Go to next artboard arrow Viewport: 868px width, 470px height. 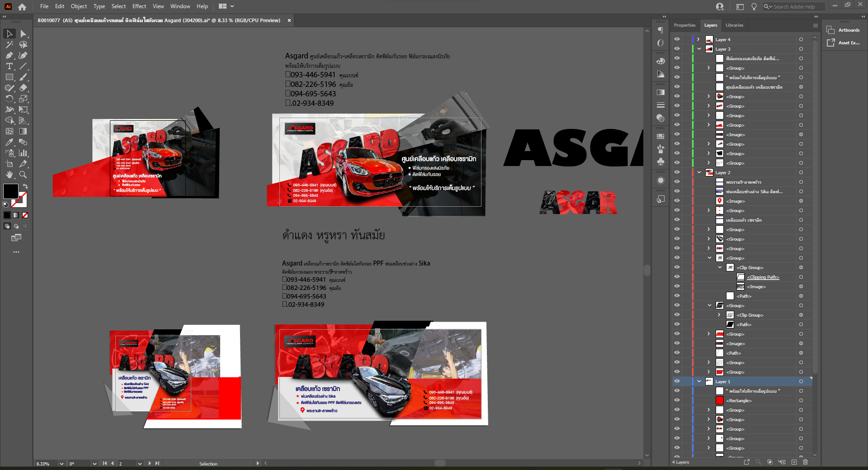[150, 464]
